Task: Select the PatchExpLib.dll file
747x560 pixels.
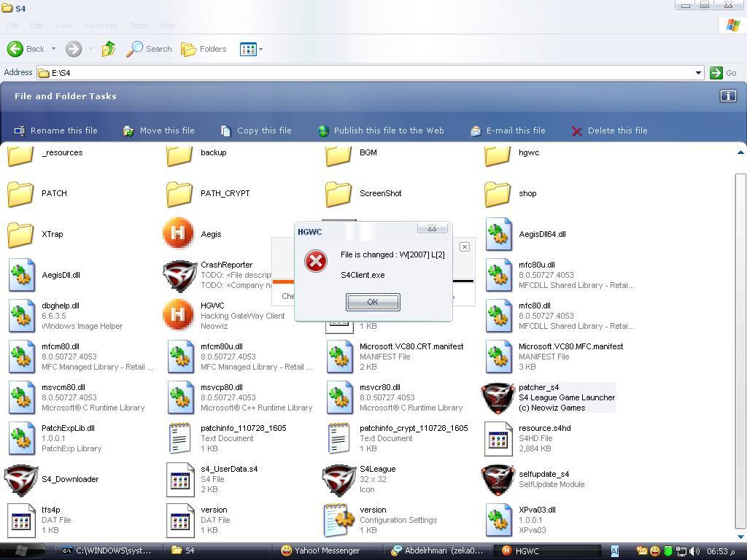Action: [x=55, y=438]
